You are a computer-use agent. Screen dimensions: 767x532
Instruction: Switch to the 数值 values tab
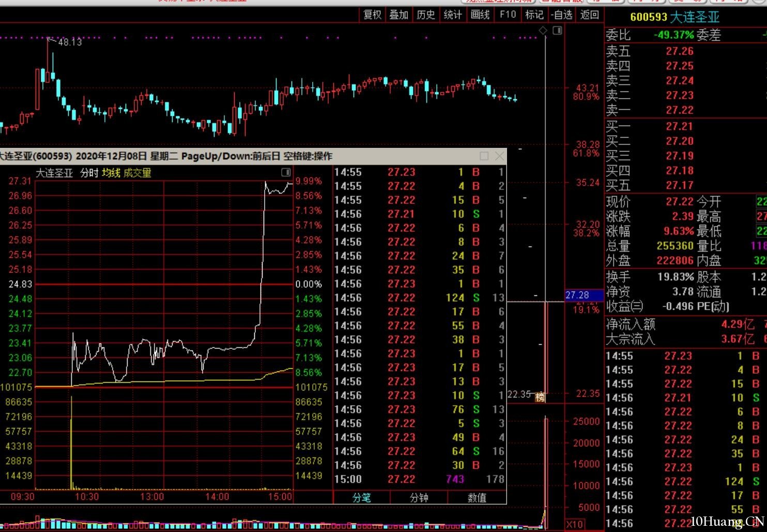coord(477,497)
